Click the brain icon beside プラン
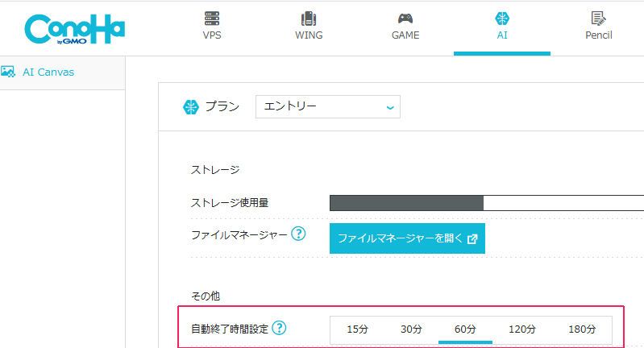This screenshot has height=348, width=644. tap(190, 107)
